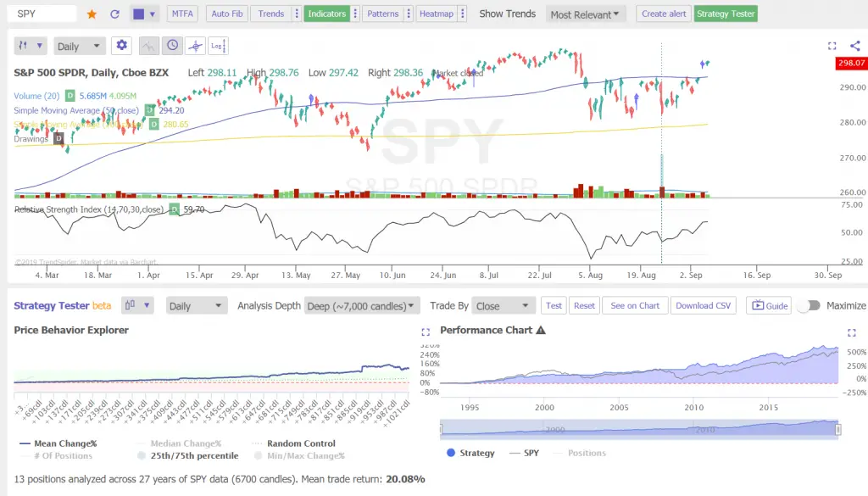Click the RSI indicator D badge
The width and height of the screenshot is (868, 496).
tap(174, 209)
